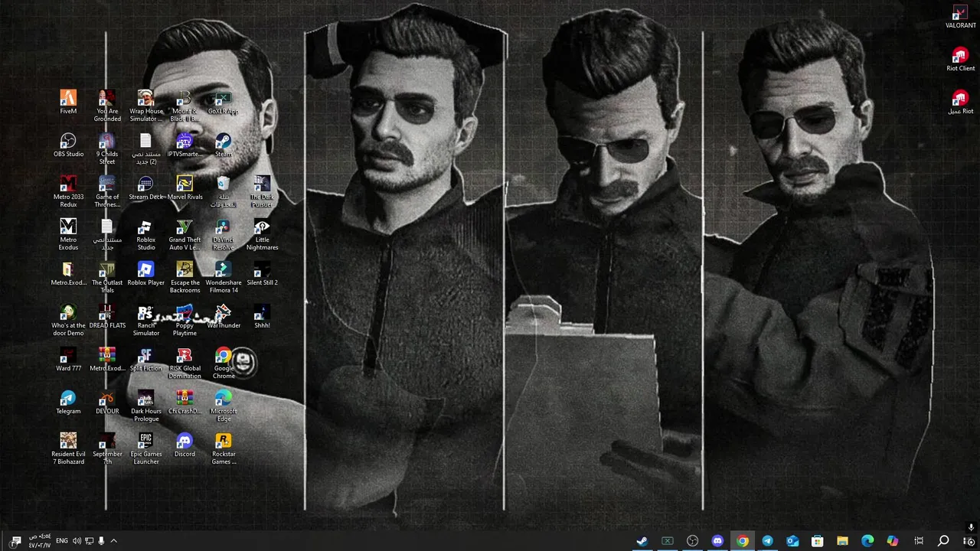Select the Steam desktop shortcut
This screenshot has width=980, height=551.
[x=223, y=145]
